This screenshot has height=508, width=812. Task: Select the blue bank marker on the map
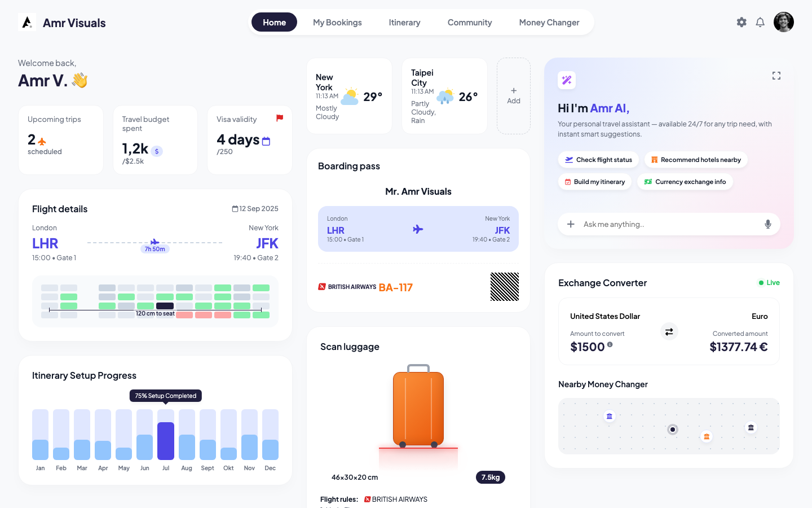(x=610, y=417)
